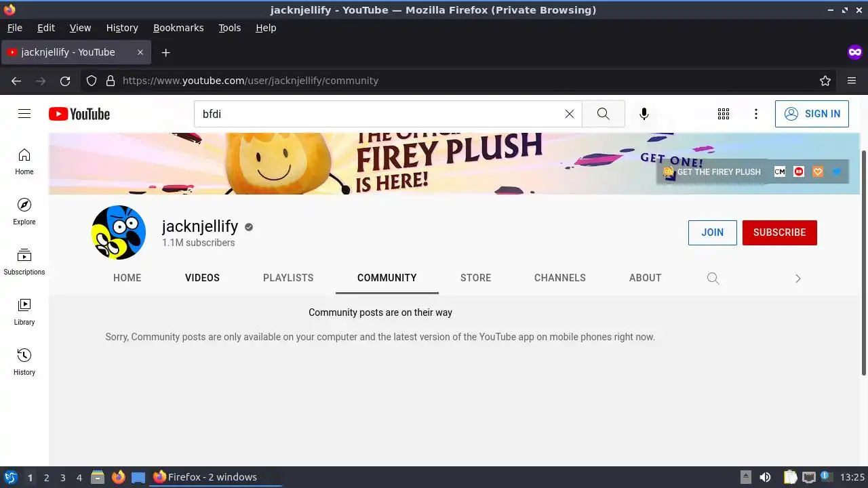868x488 pixels.
Task: Open the History menu
Action: (x=122, y=28)
